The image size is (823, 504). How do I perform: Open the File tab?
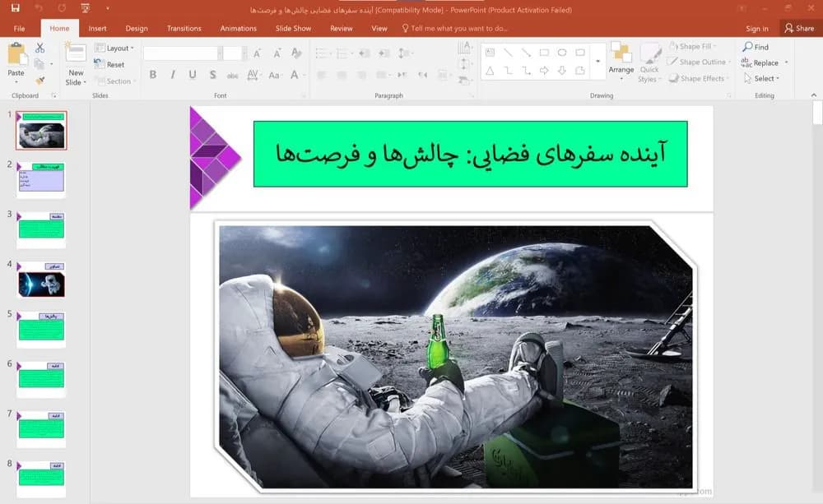[20, 28]
